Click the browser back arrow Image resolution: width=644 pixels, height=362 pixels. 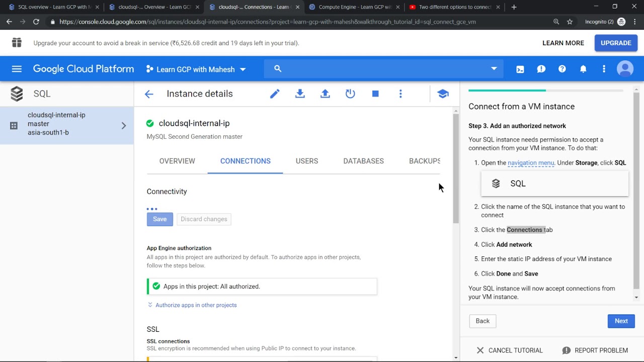pos(9,22)
